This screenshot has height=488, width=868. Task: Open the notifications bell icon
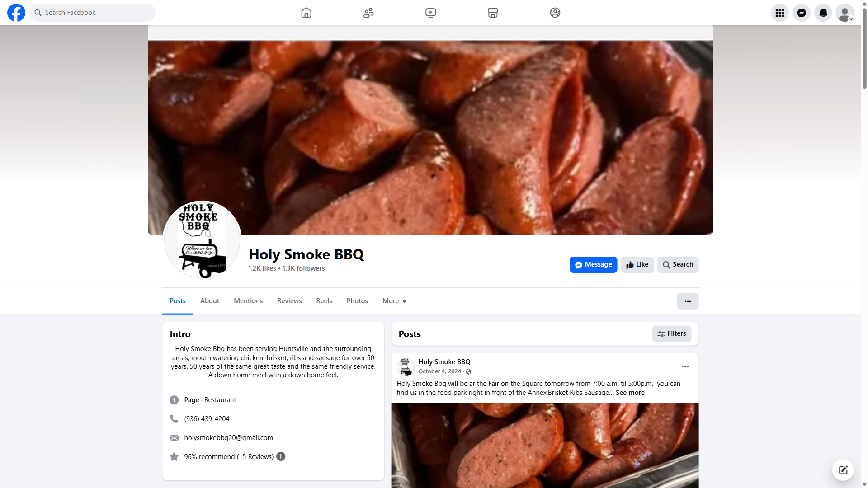click(x=823, y=13)
